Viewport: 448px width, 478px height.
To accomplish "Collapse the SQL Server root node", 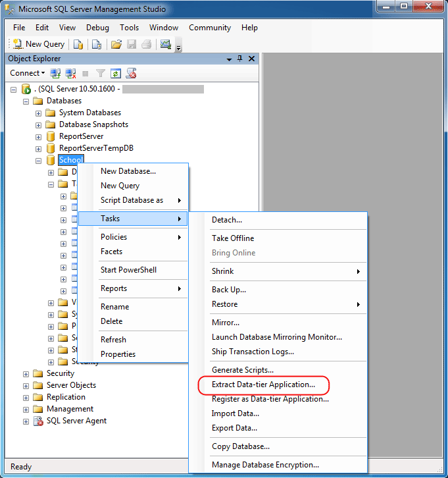I will coord(13,90).
